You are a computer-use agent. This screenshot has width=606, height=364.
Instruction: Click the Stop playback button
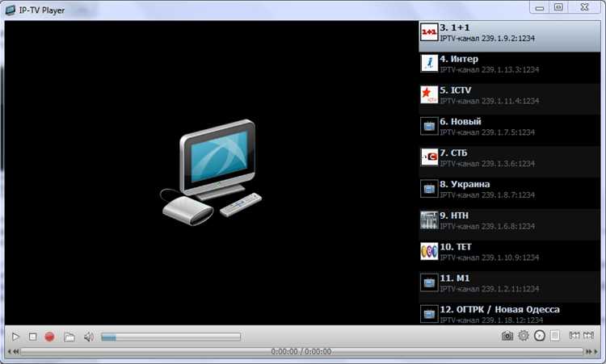pyautogui.click(x=33, y=337)
